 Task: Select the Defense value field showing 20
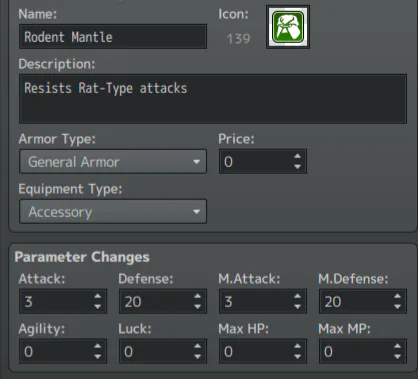coord(163,301)
